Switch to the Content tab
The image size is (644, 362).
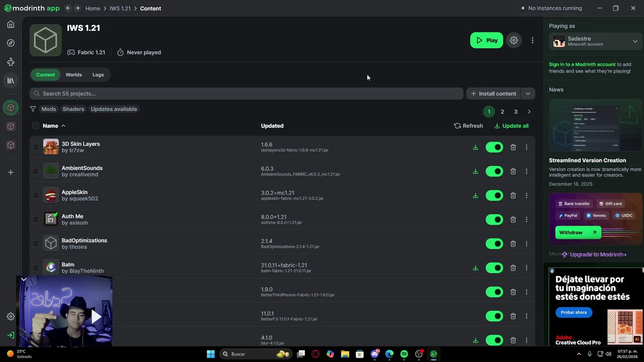point(45,75)
